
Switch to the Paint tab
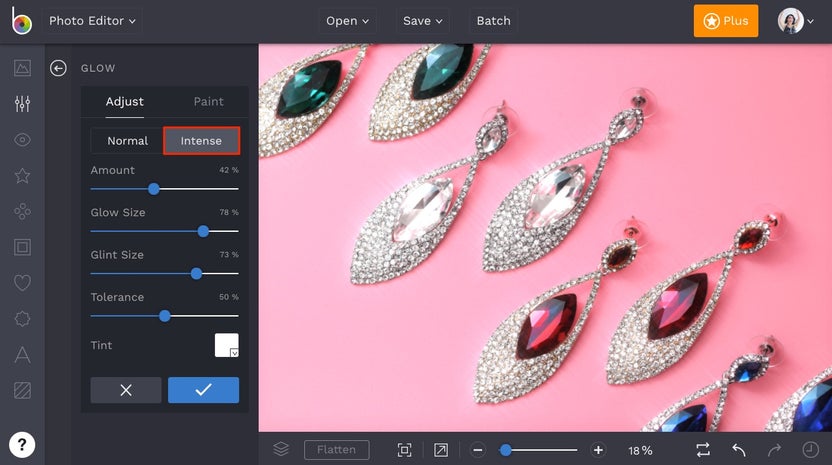coord(209,101)
